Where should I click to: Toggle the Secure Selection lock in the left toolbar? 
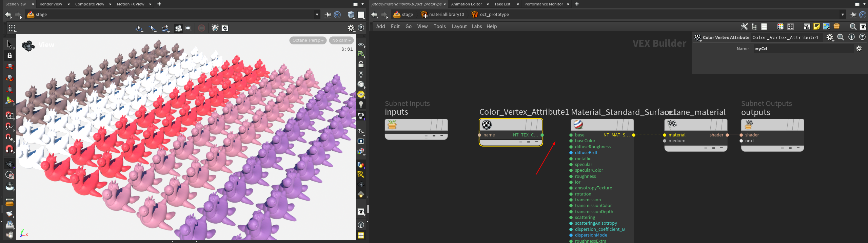[9, 55]
